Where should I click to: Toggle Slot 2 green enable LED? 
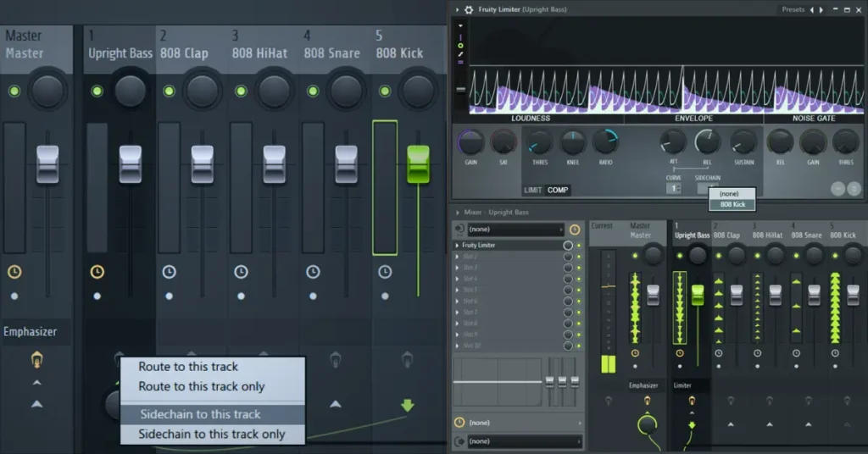[x=579, y=257]
